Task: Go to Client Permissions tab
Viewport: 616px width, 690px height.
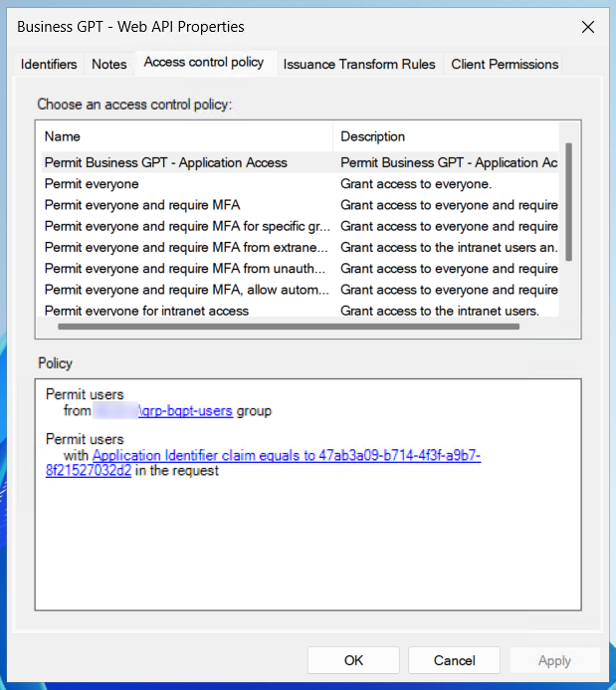Action: (x=505, y=65)
